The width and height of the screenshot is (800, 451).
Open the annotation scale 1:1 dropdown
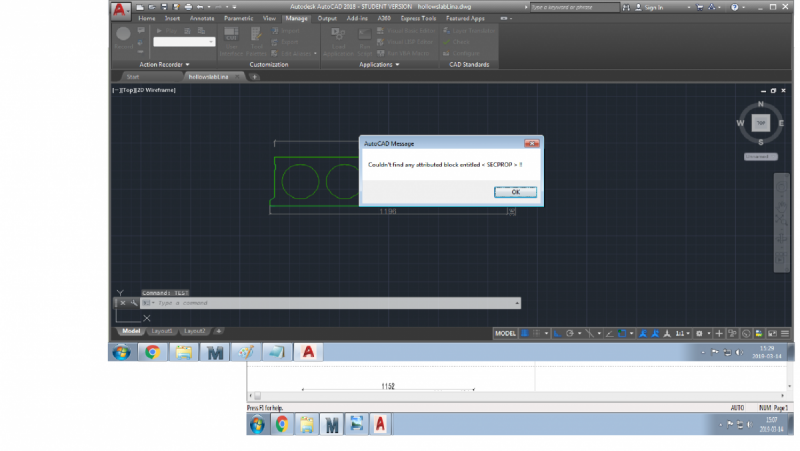pyautogui.click(x=681, y=332)
